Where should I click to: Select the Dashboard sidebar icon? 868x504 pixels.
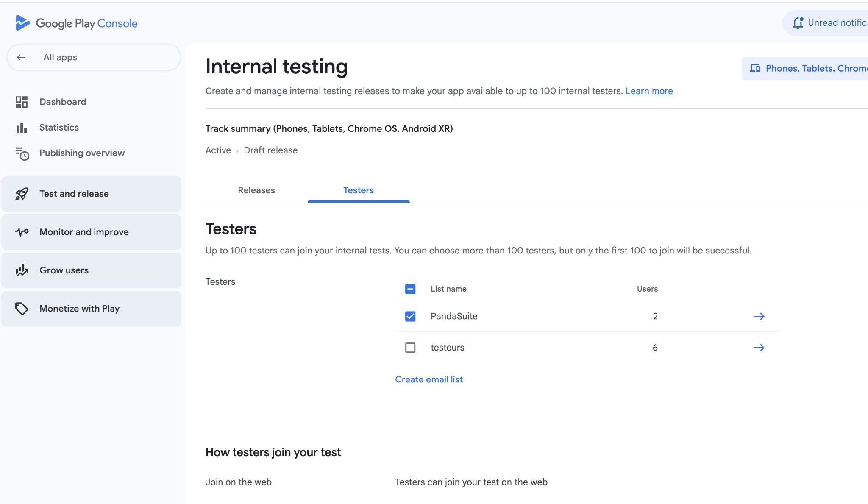tap(22, 101)
